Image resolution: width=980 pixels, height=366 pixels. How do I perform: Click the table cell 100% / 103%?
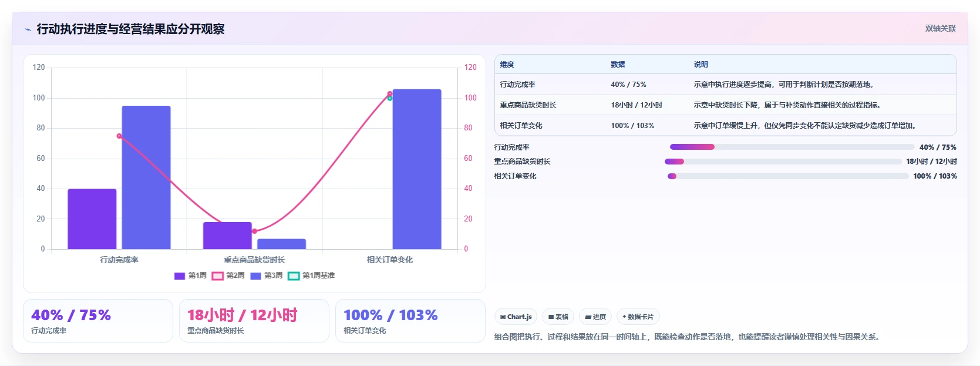click(x=632, y=126)
